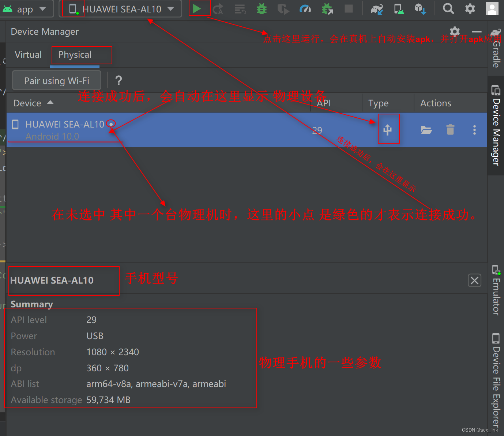
Task: Click Apply Code Changes toolbar icon
Action: 240,9
